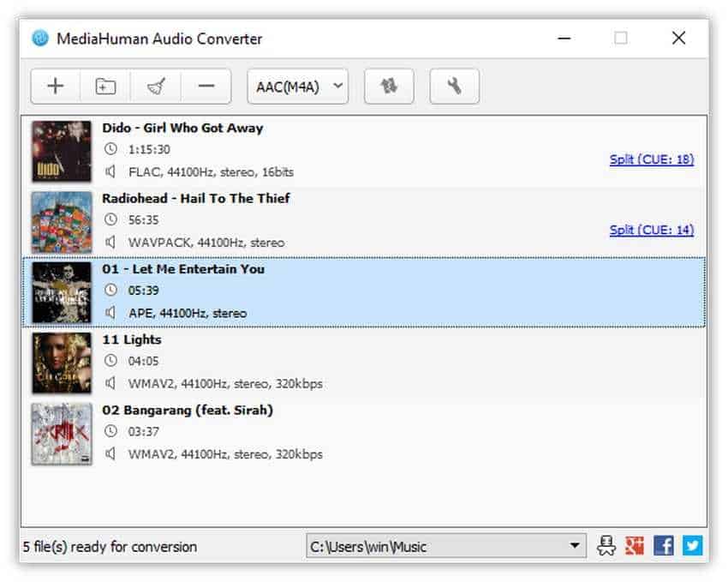The height and width of the screenshot is (582, 728).
Task: Select the Radiohead Hail To The Thief cover
Action: 62,222
